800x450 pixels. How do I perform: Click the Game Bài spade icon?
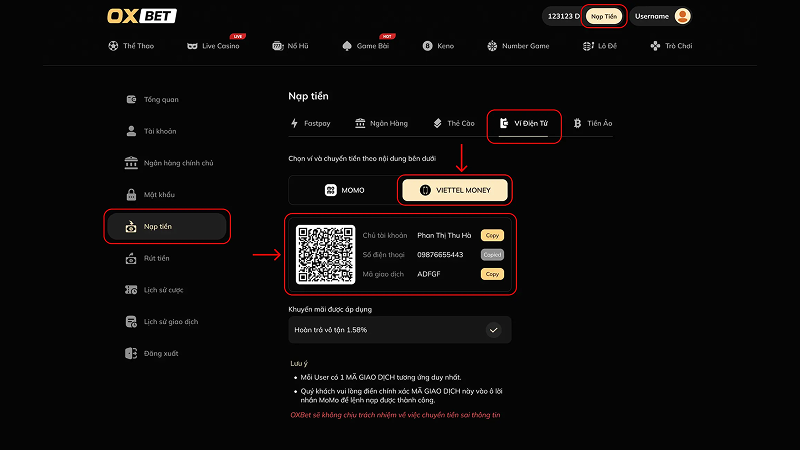point(347,46)
